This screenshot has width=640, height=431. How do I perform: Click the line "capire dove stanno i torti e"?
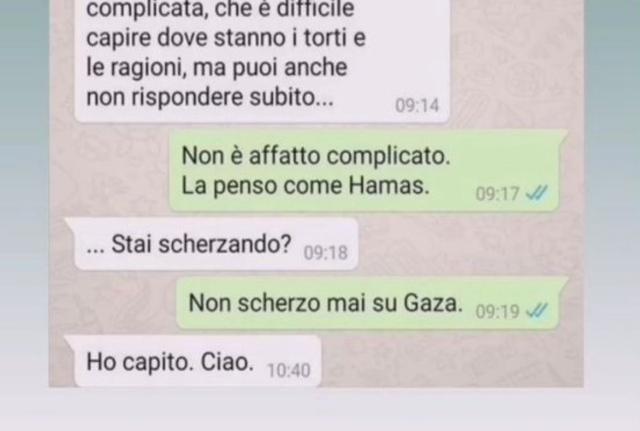[226, 38]
